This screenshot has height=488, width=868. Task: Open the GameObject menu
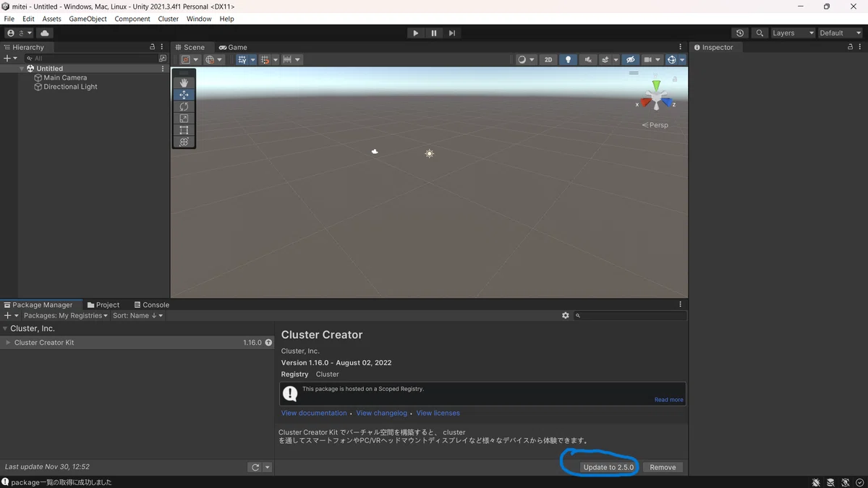(x=88, y=19)
